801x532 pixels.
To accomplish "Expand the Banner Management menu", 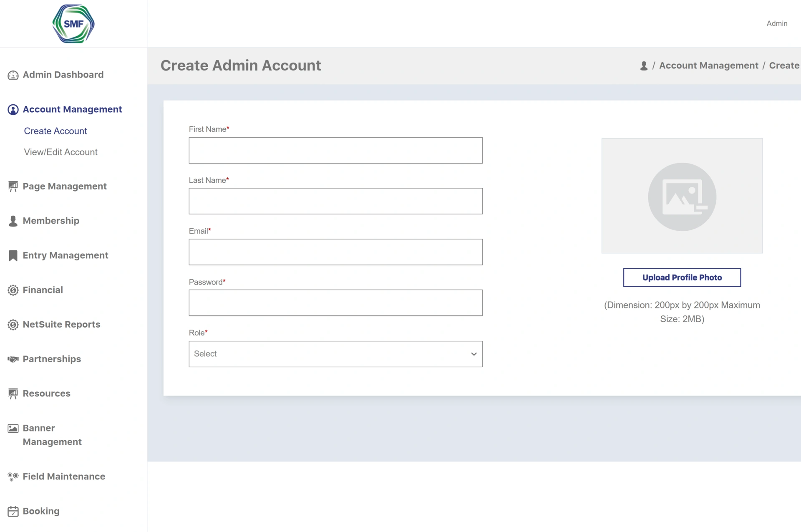I will click(52, 435).
